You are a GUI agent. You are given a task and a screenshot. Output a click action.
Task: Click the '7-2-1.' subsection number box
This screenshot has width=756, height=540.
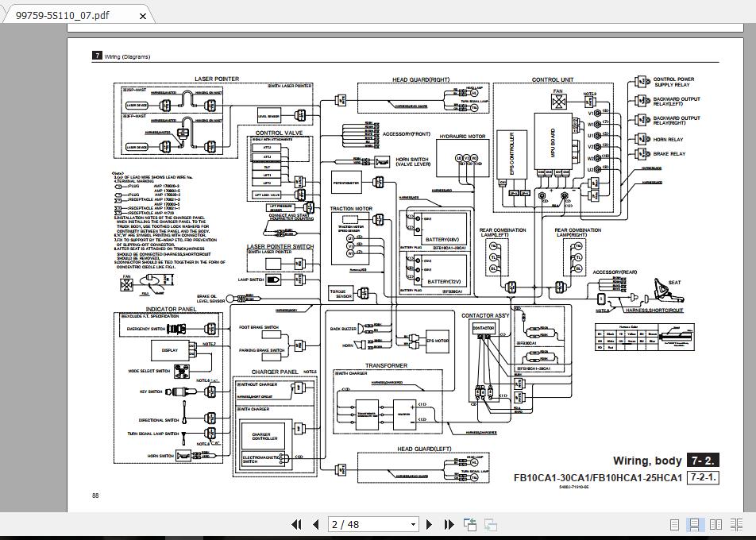point(703,478)
